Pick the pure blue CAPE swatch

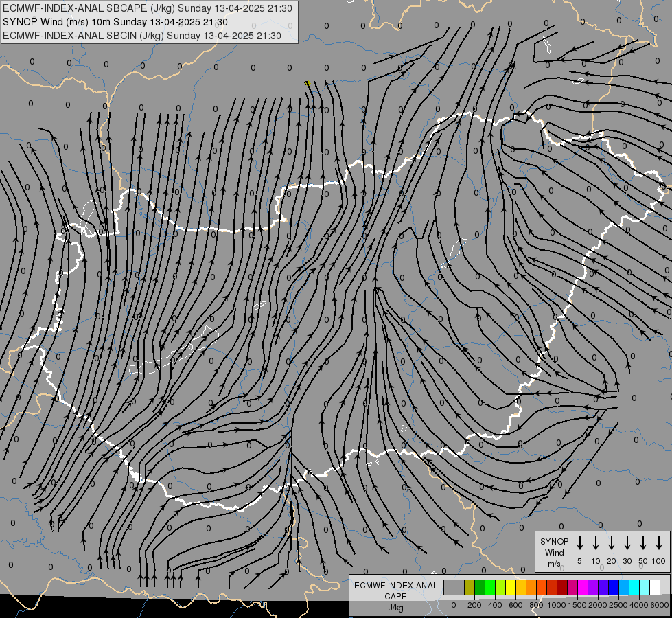coord(613,587)
